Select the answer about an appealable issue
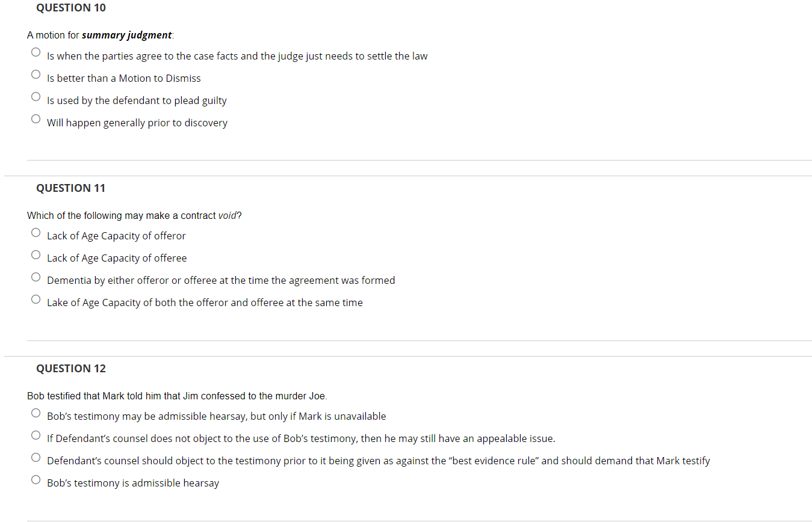812x522 pixels. (x=36, y=435)
